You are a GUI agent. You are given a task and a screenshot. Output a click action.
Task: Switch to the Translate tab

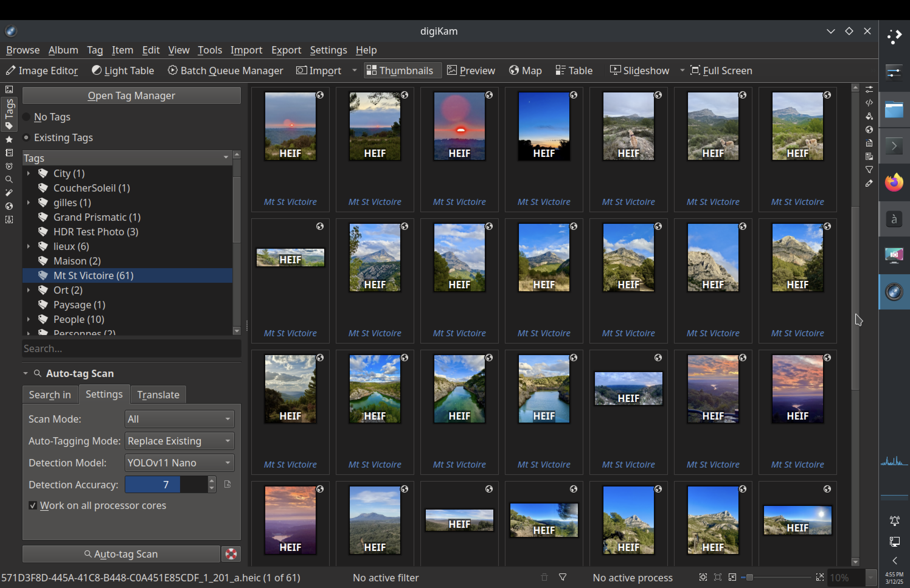click(x=158, y=394)
